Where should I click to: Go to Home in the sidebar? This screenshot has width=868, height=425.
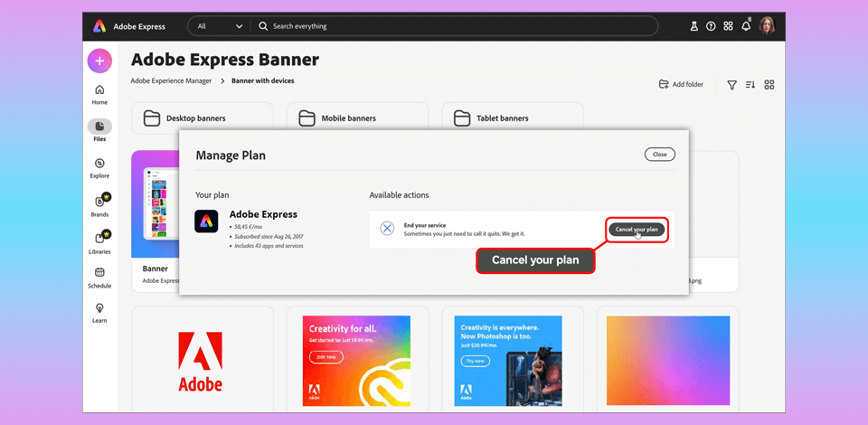coord(99,95)
